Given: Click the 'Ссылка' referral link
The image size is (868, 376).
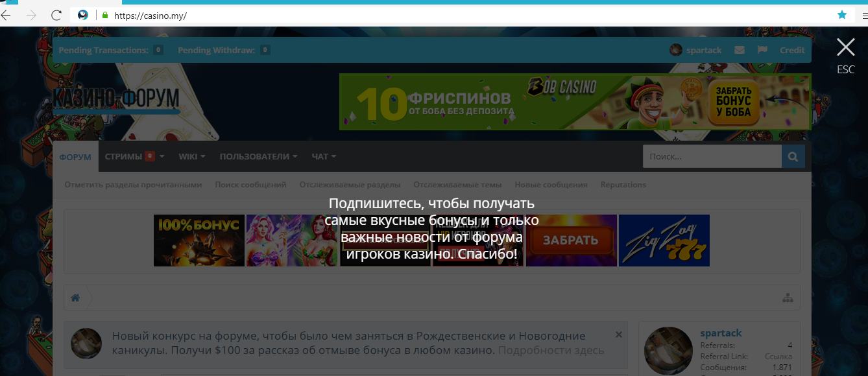Looking at the screenshot, I should click(778, 357).
